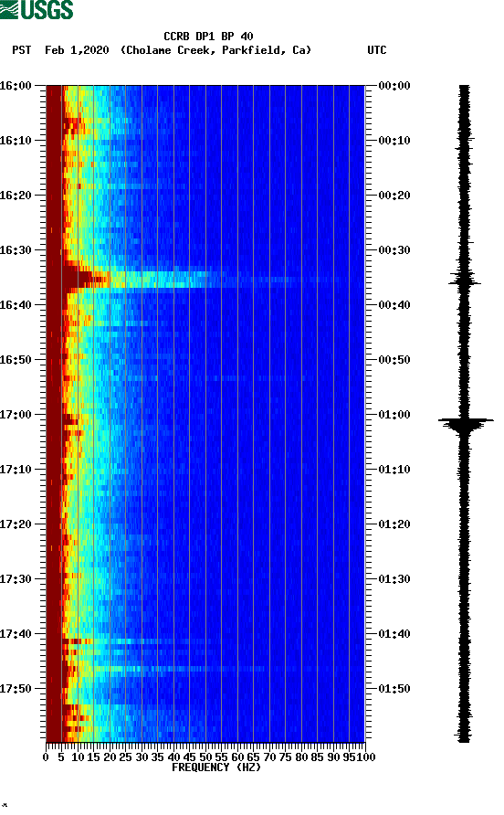Click the 01:00 UTC time label

coord(394,415)
